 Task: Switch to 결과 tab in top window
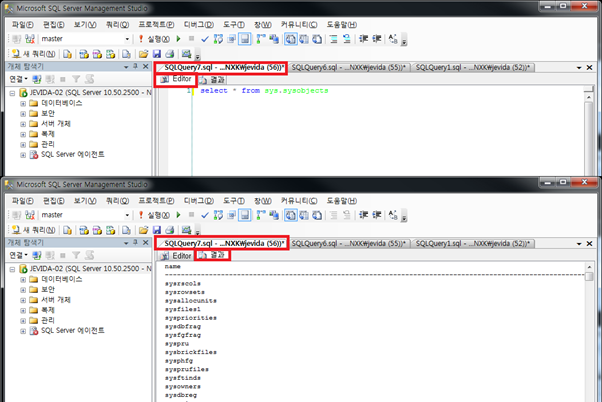click(212, 79)
